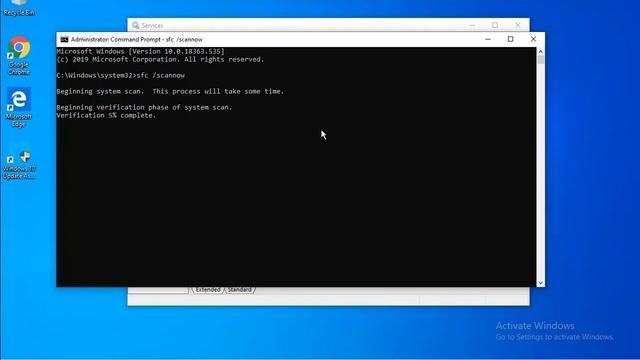
Task: Click the Command Prompt title bar icon
Action: [x=64, y=40]
